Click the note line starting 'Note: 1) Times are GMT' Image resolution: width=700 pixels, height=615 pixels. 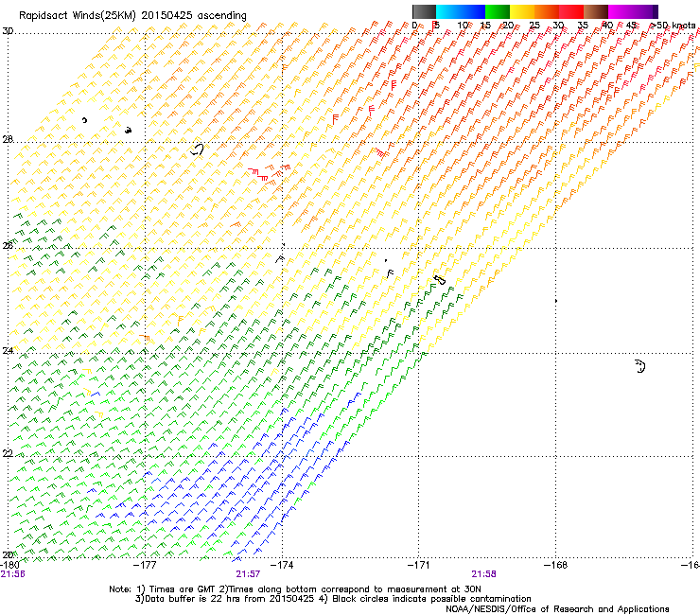point(295,589)
